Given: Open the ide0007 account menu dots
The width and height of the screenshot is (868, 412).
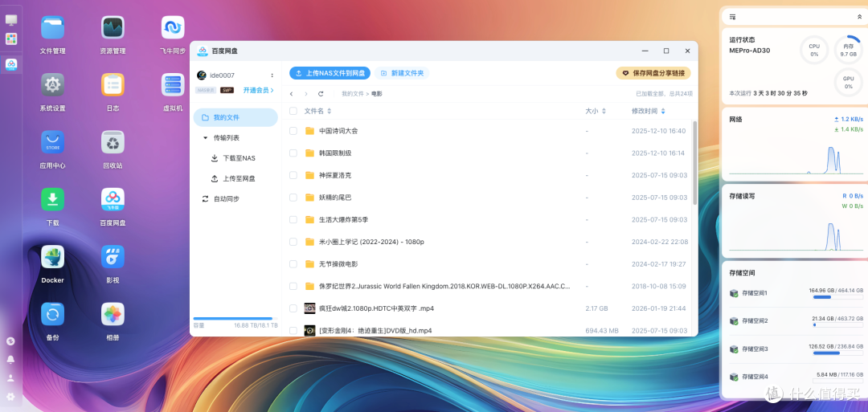Looking at the screenshot, I should [272, 75].
